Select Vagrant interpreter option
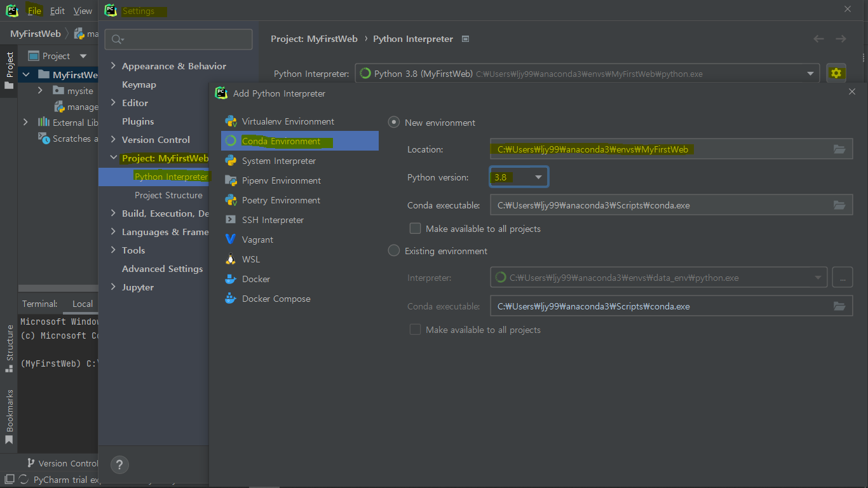This screenshot has width=868, height=488. pyautogui.click(x=257, y=240)
